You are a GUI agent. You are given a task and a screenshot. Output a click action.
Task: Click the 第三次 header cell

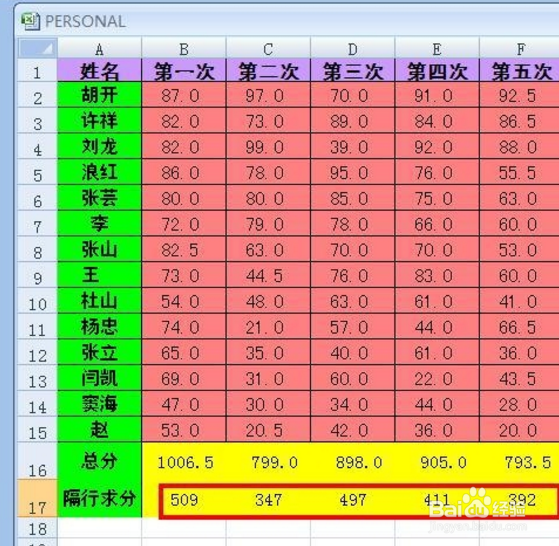click(353, 71)
